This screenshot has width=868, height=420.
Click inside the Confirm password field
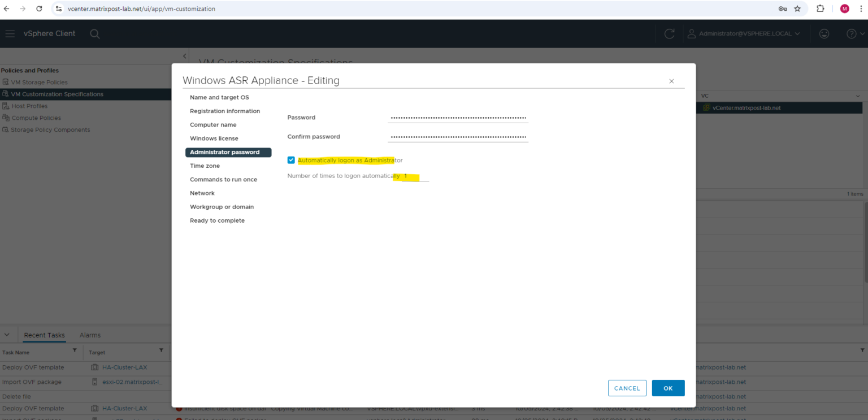click(x=458, y=136)
